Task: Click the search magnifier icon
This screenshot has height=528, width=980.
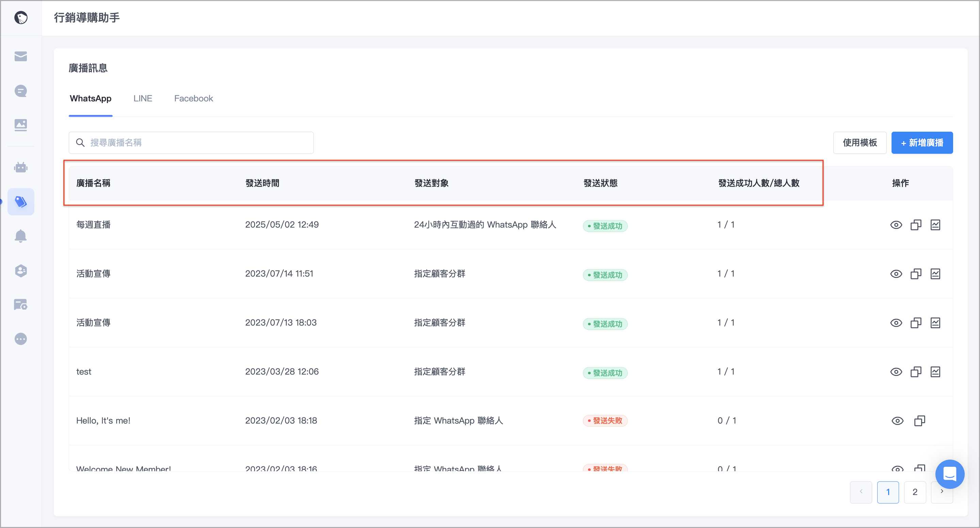Action: (80, 143)
